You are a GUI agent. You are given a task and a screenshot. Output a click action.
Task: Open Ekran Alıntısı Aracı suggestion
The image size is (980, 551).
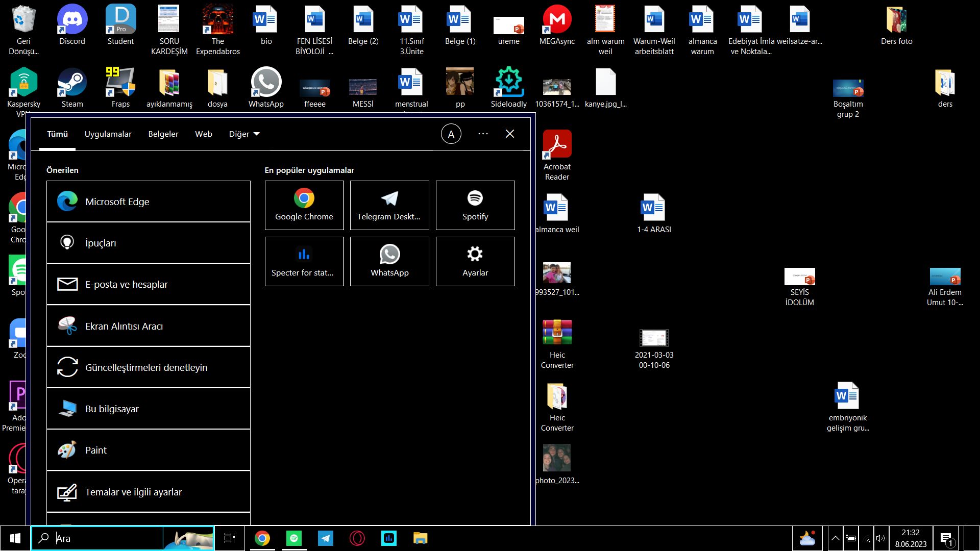(148, 326)
